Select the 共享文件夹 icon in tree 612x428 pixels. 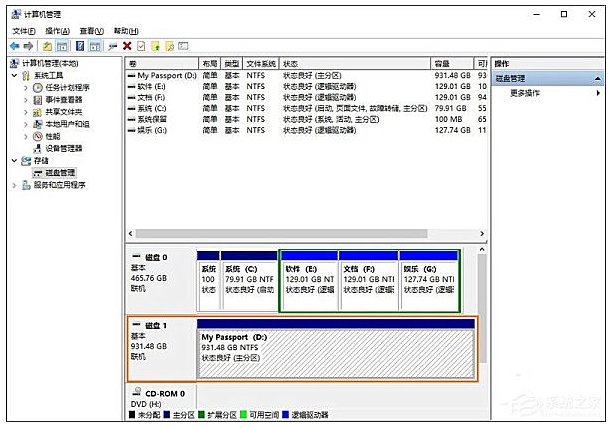coord(37,112)
